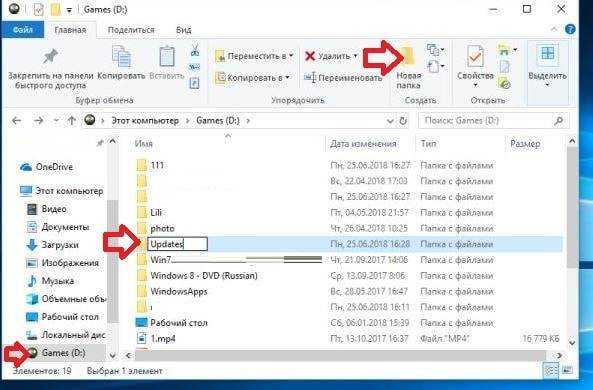
Task: Click the Вставить (Paste) clipboard icon
Action: coord(167,57)
